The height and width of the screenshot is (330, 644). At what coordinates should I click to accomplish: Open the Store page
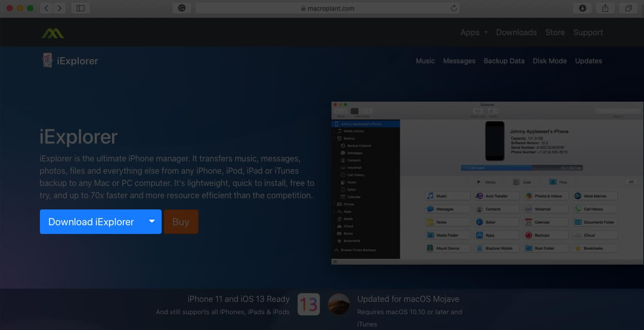(x=555, y=32)
